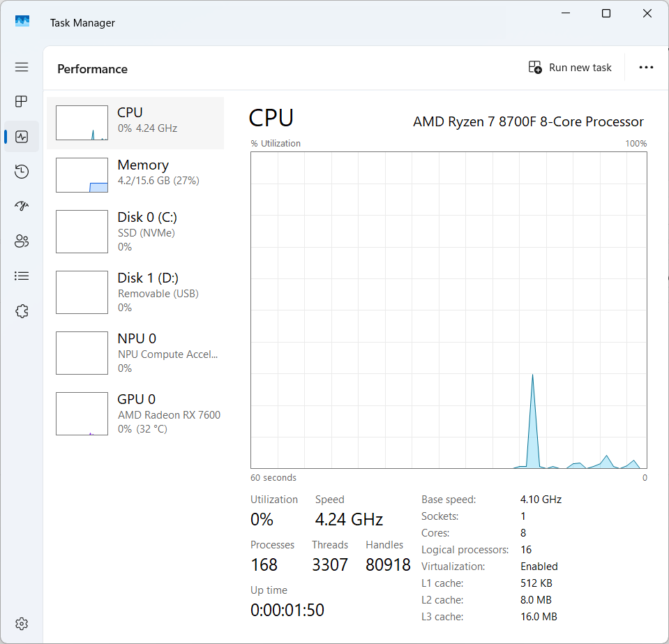
Task: Open the Services page
Action: (x=22, y=311)
